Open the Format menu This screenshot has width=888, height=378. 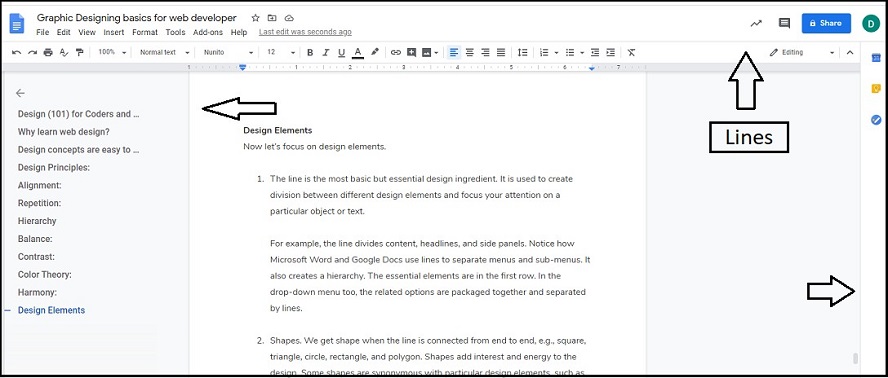tap(145, 32)
